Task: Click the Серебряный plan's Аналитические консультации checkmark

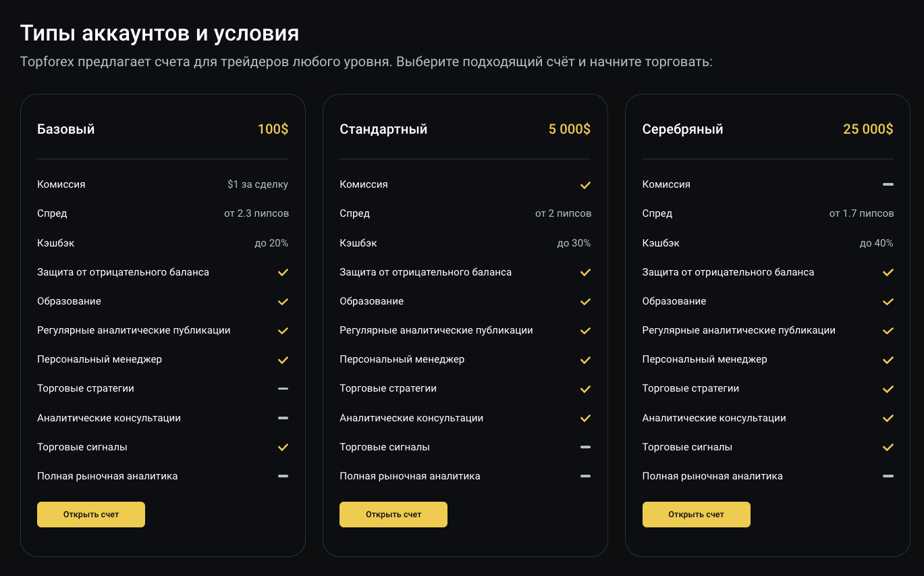Action: coord(888,418)
